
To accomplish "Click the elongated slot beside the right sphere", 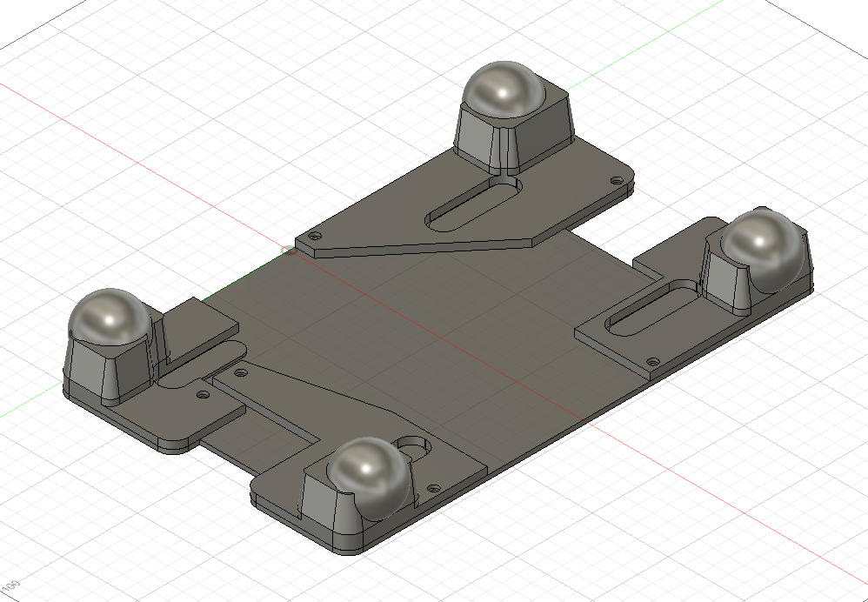I will point(651,307).
